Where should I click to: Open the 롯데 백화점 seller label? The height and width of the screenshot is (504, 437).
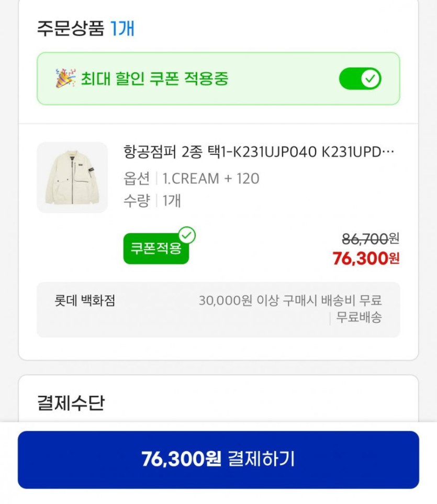point(85,301)
